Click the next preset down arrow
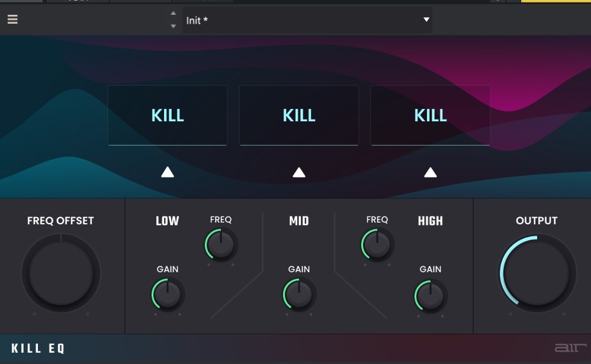 click(x=173, y=26)
